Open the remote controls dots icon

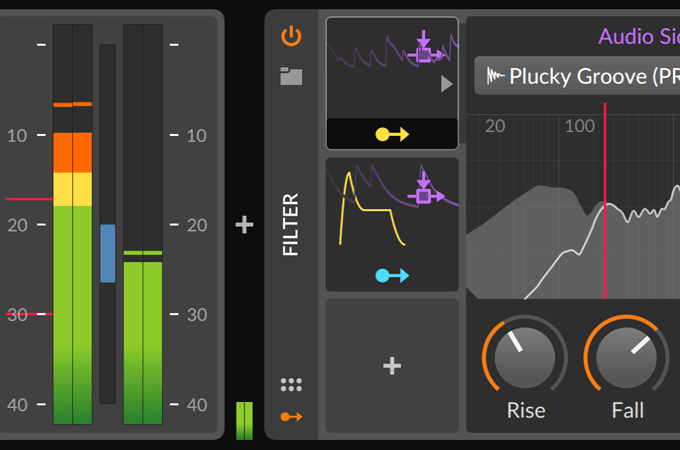291,384
